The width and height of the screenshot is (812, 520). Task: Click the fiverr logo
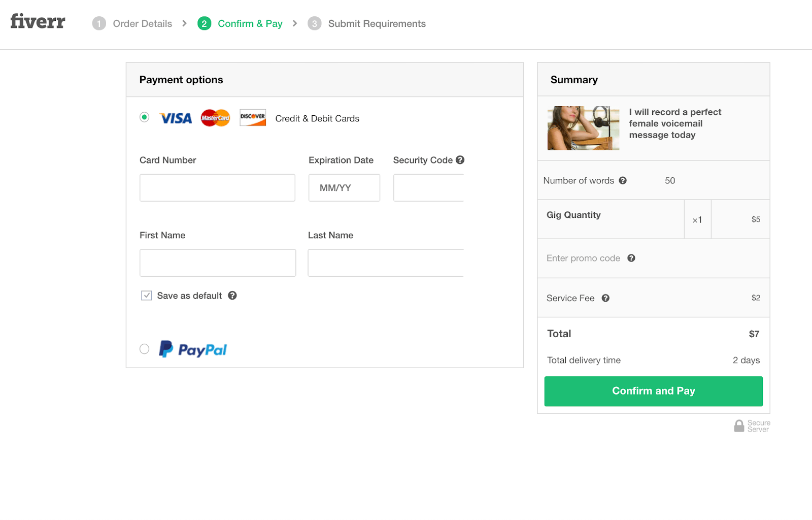tap(37, 21)
